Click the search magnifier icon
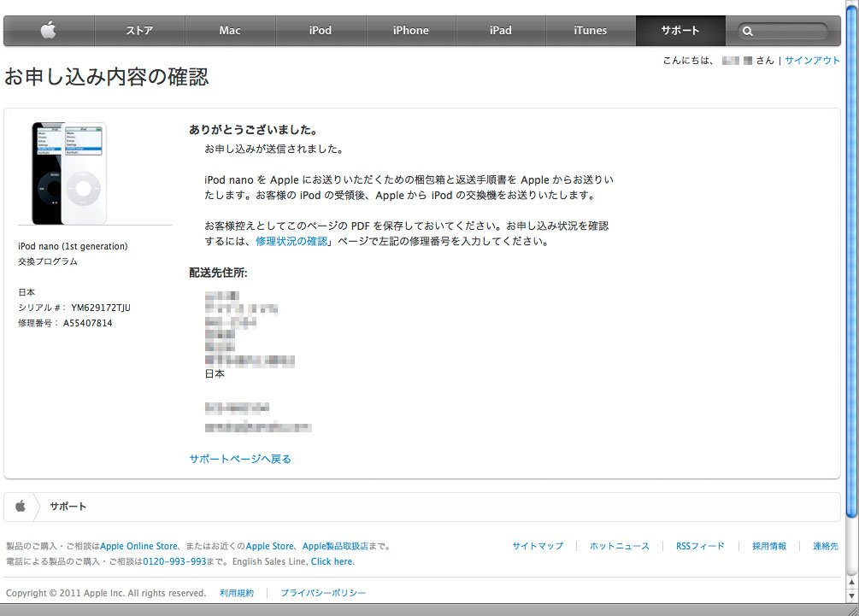Image resolution: width=859 pixels, height=616 pixels. pos(748,32)
